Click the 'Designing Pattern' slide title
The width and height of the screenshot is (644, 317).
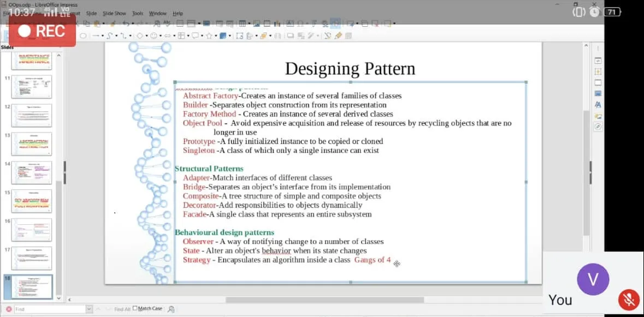click(350, 69)
